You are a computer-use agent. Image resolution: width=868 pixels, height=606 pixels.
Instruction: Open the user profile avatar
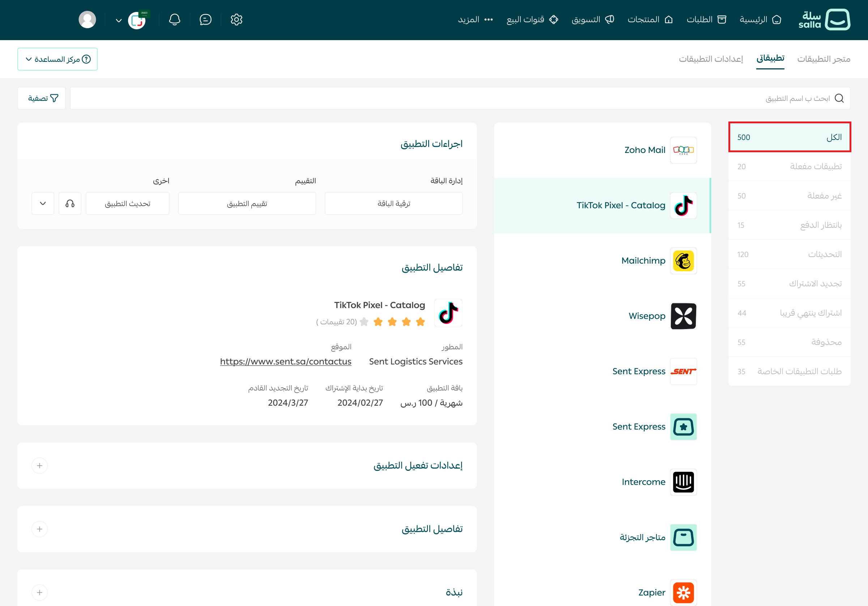[x=87, y=20]
